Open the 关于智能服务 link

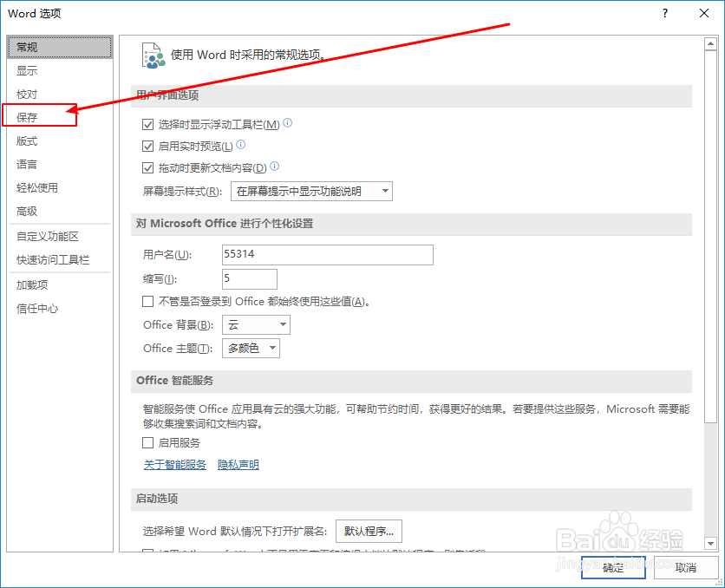[x=175, y=465]
